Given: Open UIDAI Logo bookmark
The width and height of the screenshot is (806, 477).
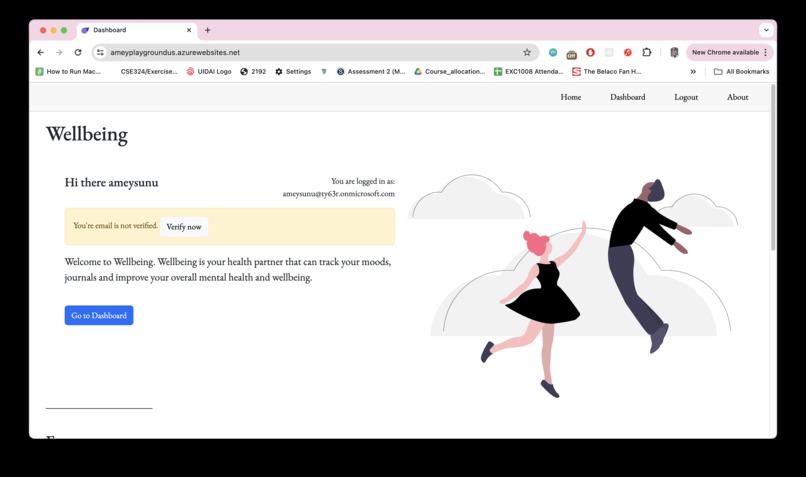Looking at the screenshot, I should [209, 71].
